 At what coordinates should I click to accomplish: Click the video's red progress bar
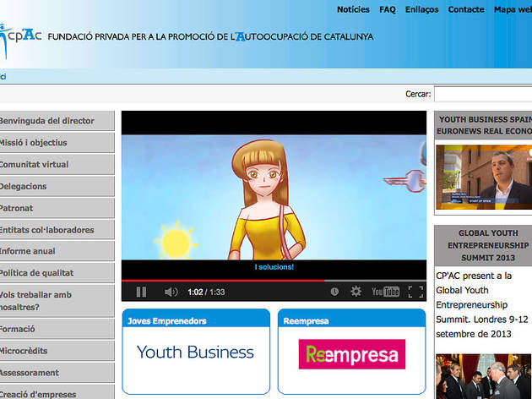(223, 281)
